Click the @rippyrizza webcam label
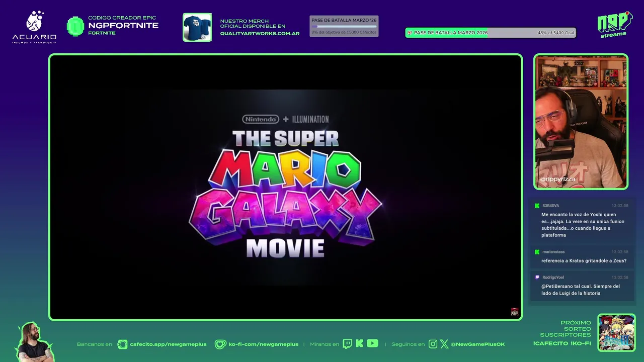Image resolution: width=644 pixels, height=362 pixels. (557, 179)
